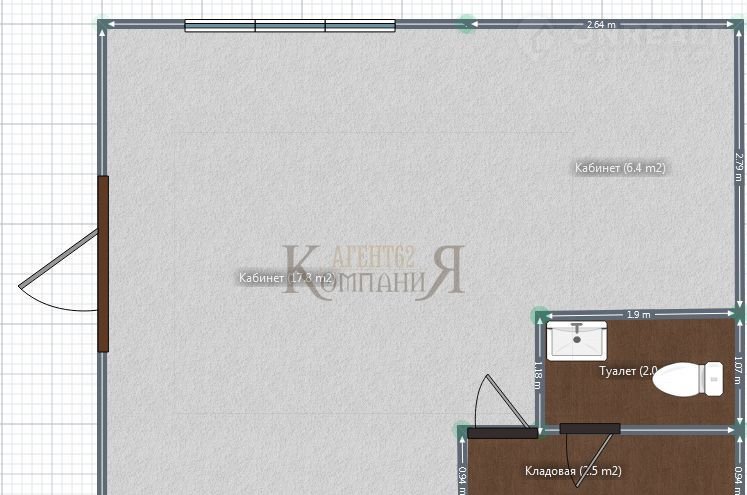747x495 pixels.
Task: Select the sink fixture in the toilet room
Action: 577,341
